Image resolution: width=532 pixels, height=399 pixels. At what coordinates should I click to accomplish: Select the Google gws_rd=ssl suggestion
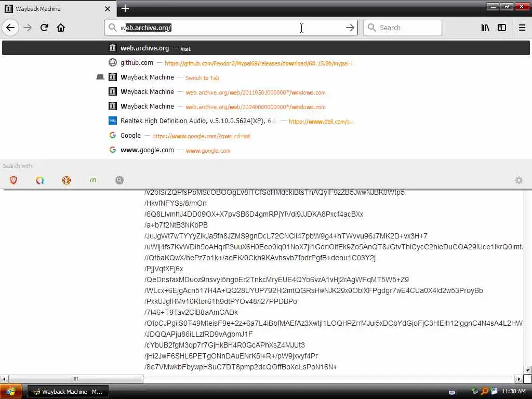click(x=266, y=136)
